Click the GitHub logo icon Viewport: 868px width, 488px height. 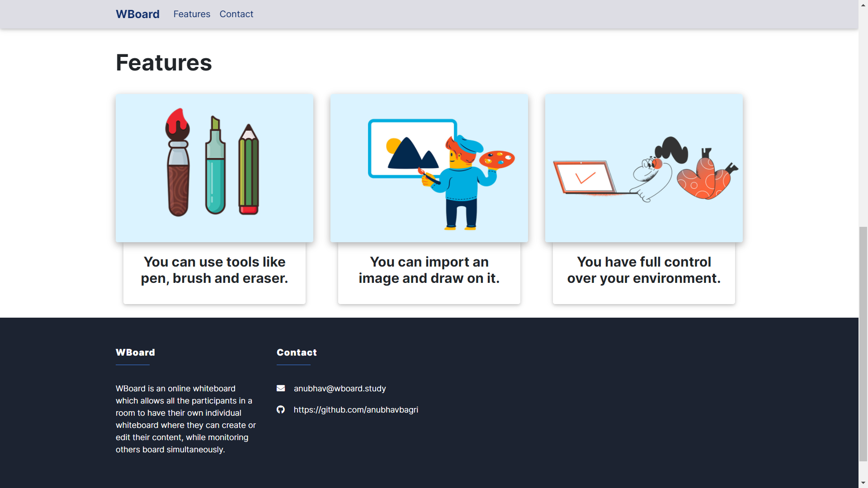pyautogui.click(x=281, y=409)
